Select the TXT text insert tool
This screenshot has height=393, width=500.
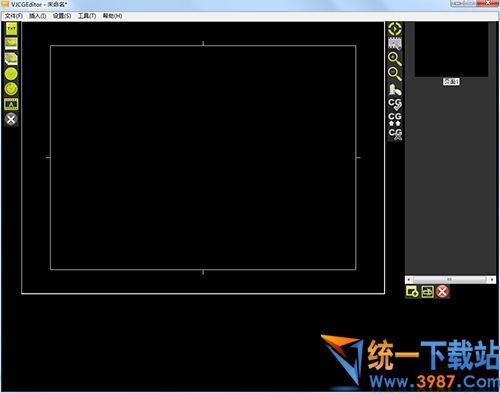pos(11,29)
